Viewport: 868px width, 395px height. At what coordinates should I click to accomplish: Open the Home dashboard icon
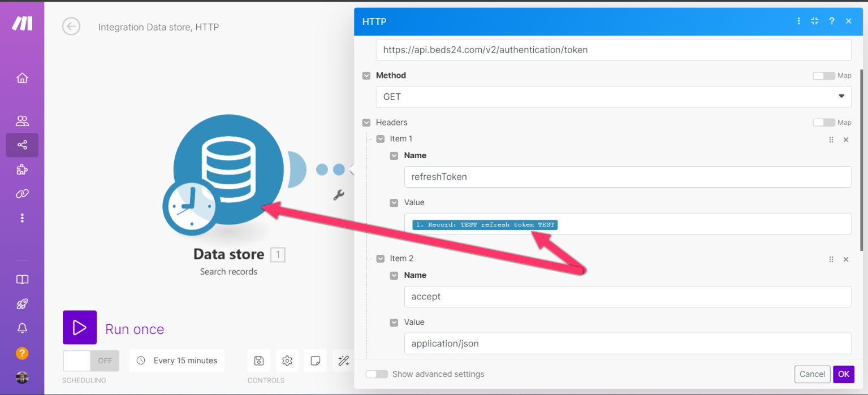[22, 78]
